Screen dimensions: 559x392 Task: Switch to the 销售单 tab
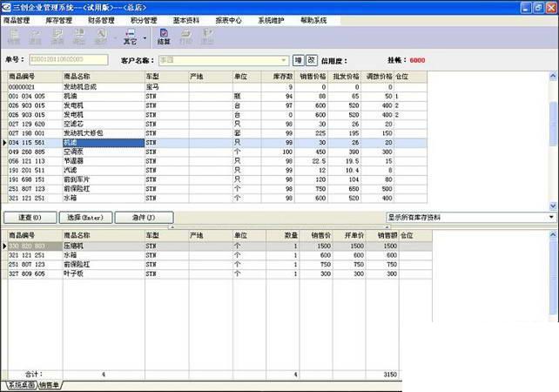pyautogui.click(x=50, y=385)
